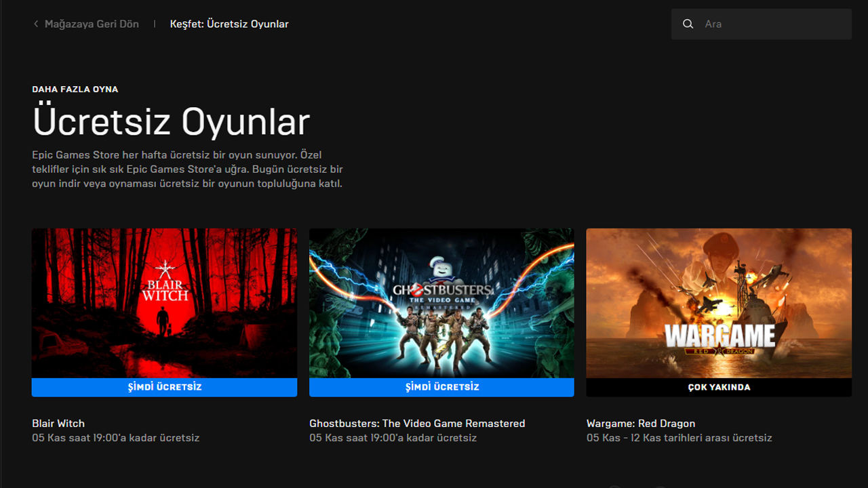Open the Blair Witch cover thumbnail
Image resolution: width=868 pixels, height=488 pixels.
point(164,303)
